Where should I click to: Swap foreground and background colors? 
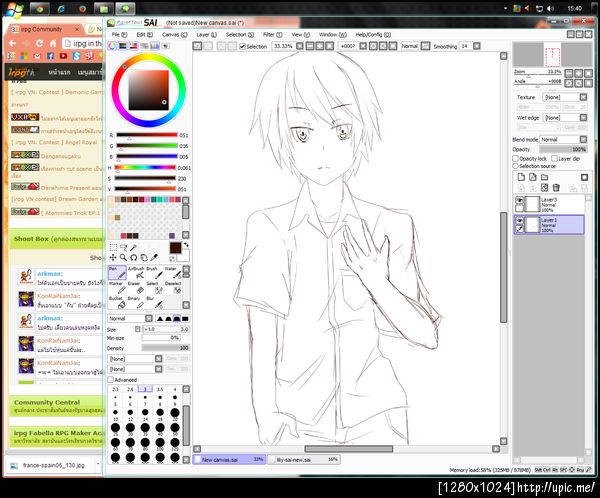pyautogui.click(x=186, y=245)
